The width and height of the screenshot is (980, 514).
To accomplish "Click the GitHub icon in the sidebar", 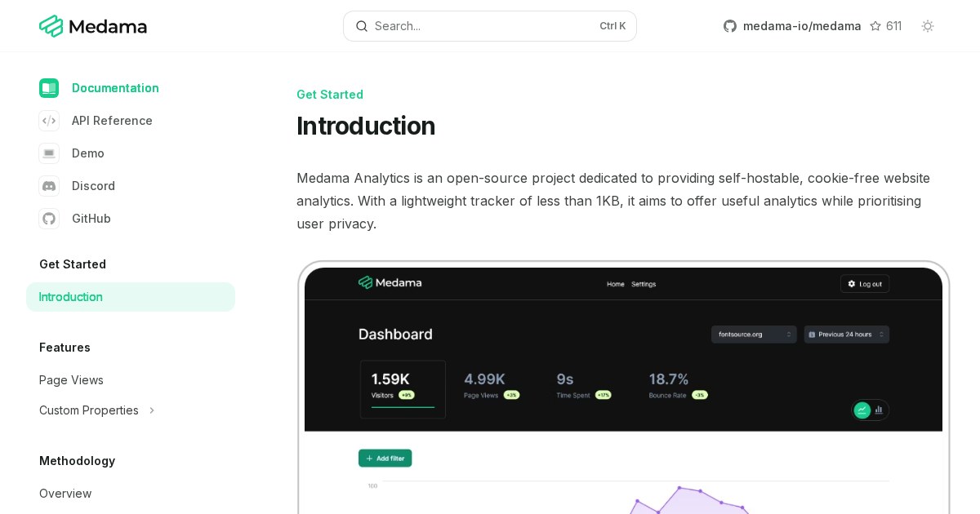I will (49, 219).
